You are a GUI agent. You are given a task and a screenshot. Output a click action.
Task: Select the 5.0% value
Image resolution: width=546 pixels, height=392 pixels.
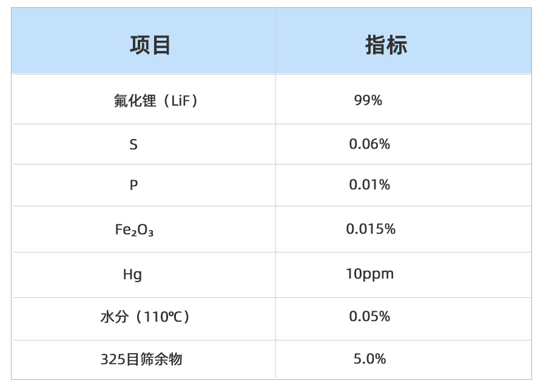(x=369, y=359)
